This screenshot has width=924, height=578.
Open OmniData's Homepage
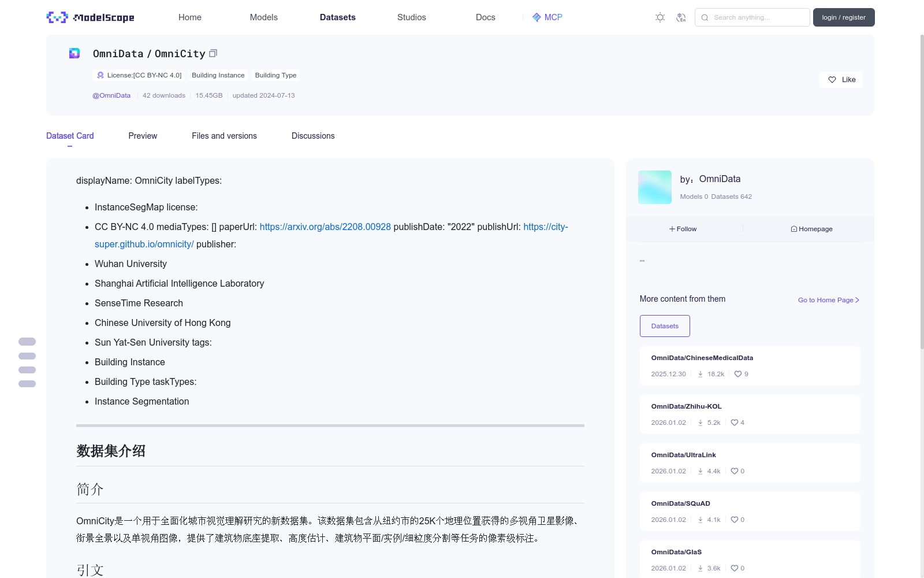coord(811,229)
